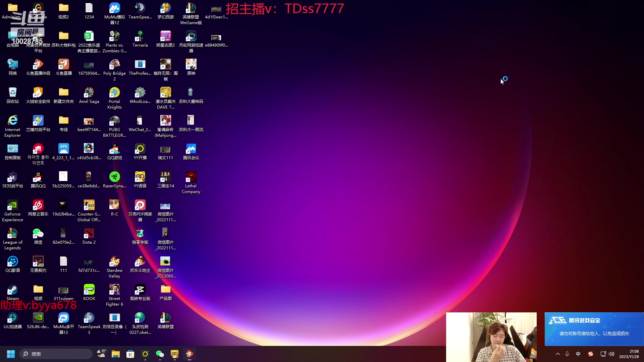Switch to WeChat on the taskbar

160,354
